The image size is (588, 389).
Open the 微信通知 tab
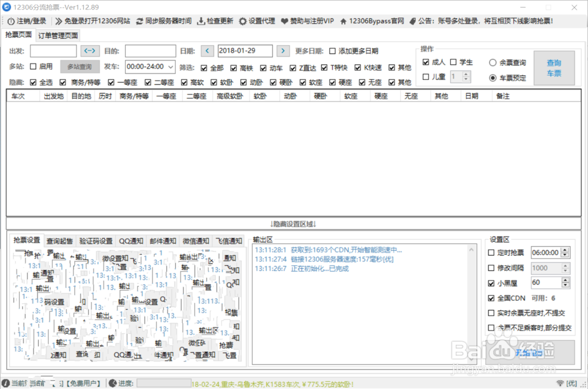[x=196, y=241]
